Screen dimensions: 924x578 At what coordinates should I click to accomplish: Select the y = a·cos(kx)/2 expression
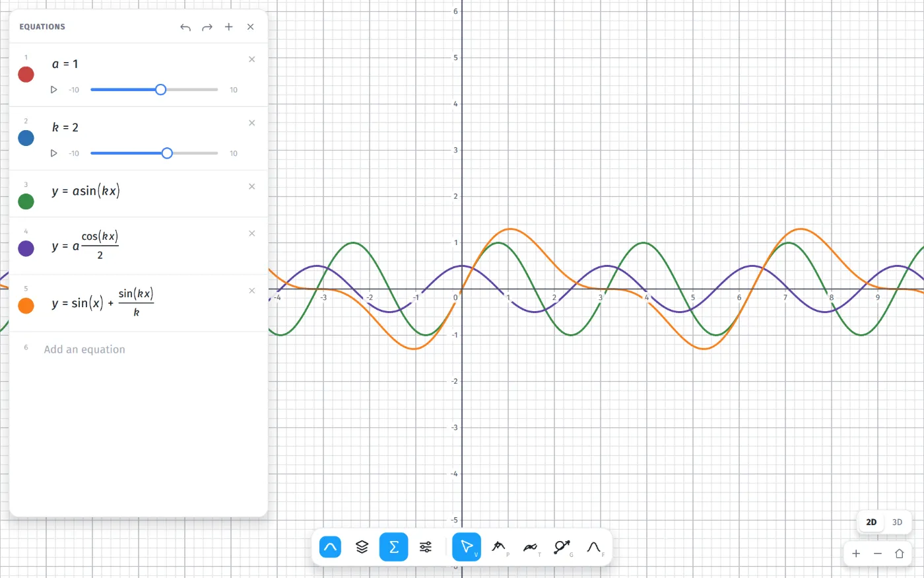coord(85,245)
